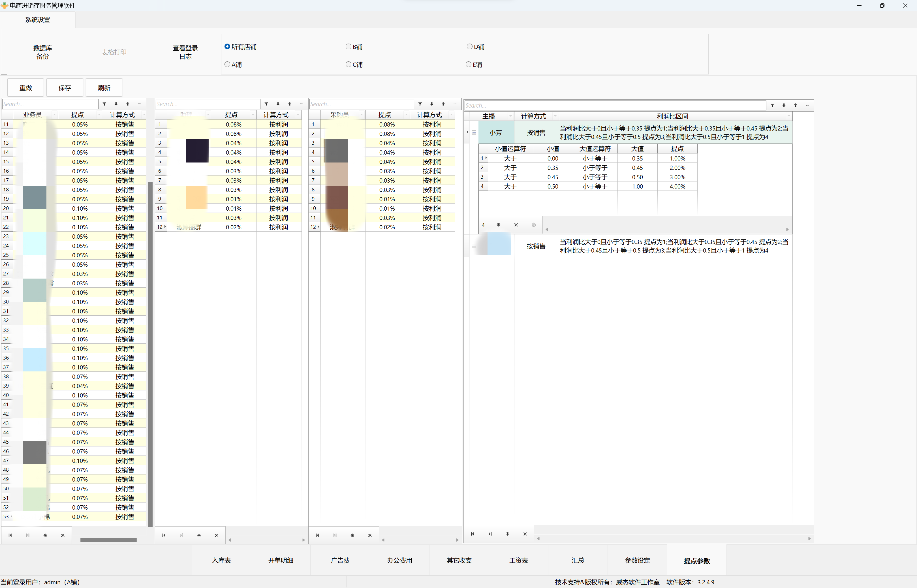Focus the 业务员 grid search box
The image size is (917, 588).
point(50,104)
